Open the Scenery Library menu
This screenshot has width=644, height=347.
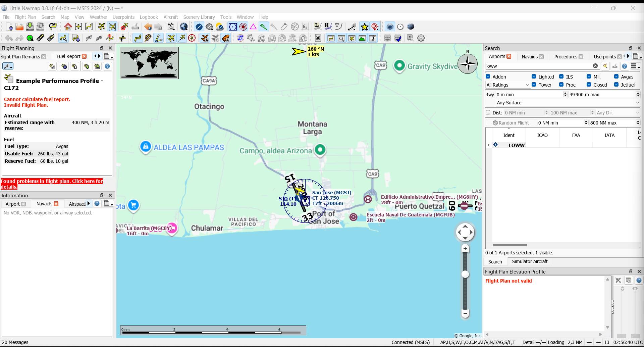click(199, 17)
